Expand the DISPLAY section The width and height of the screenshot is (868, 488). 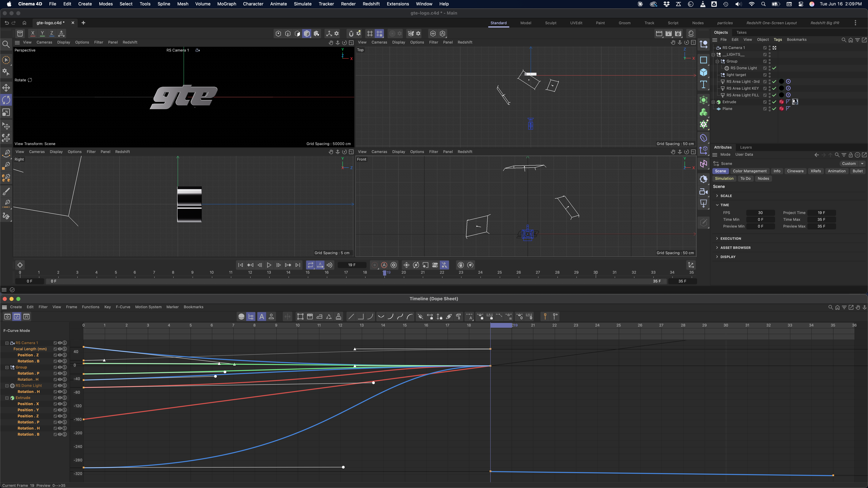click(x=717, y=257)
